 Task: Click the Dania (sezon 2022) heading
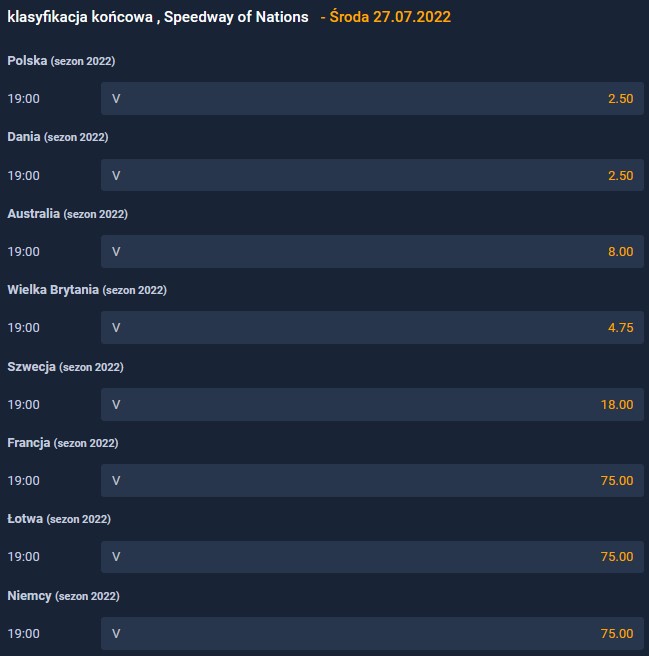coord(58,137)
